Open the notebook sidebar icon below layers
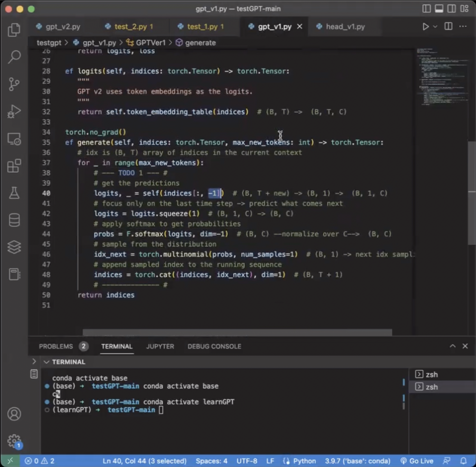 click(x=14, y=274)
